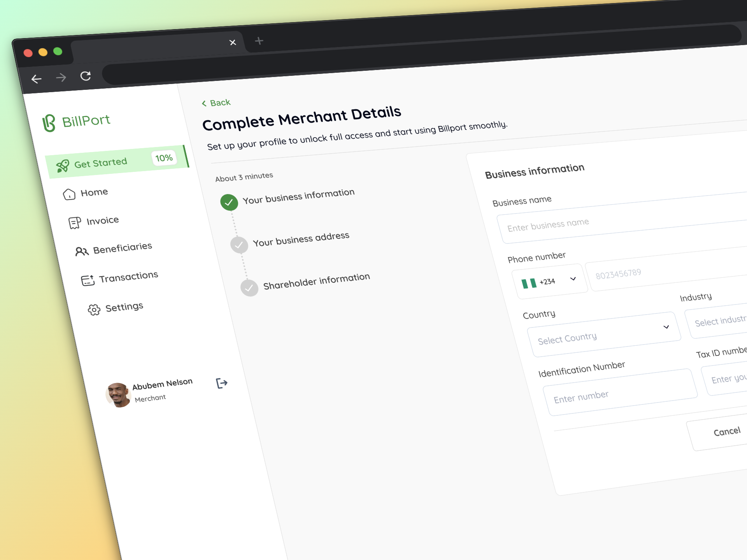Click the grey checkmark for shareholder information step
The width and height of the screenshot is (747, 560).
249,288
